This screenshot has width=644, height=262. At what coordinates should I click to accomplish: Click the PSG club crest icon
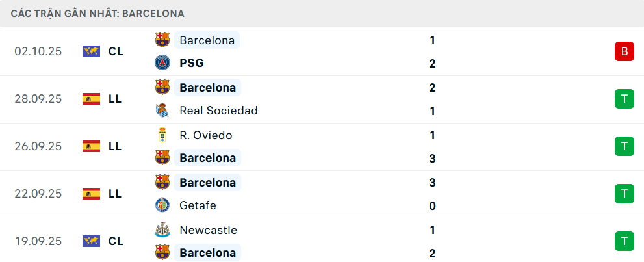[x=162, y=63]
